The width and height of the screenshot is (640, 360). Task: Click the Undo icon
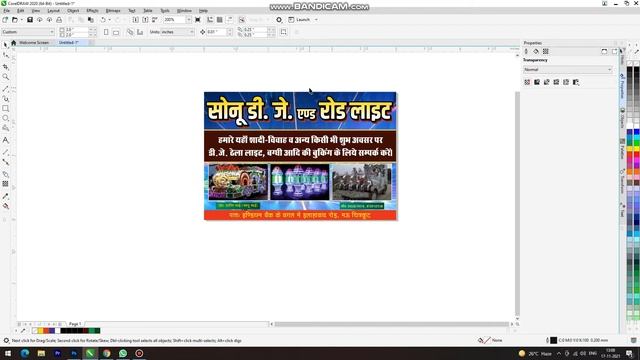(x=103, y=20)
